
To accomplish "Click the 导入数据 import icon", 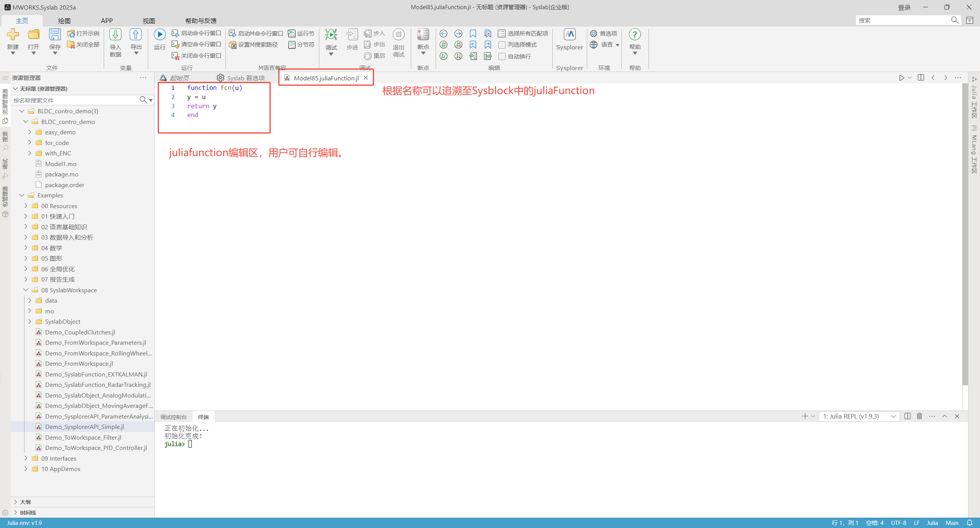I will pos(115,34).
